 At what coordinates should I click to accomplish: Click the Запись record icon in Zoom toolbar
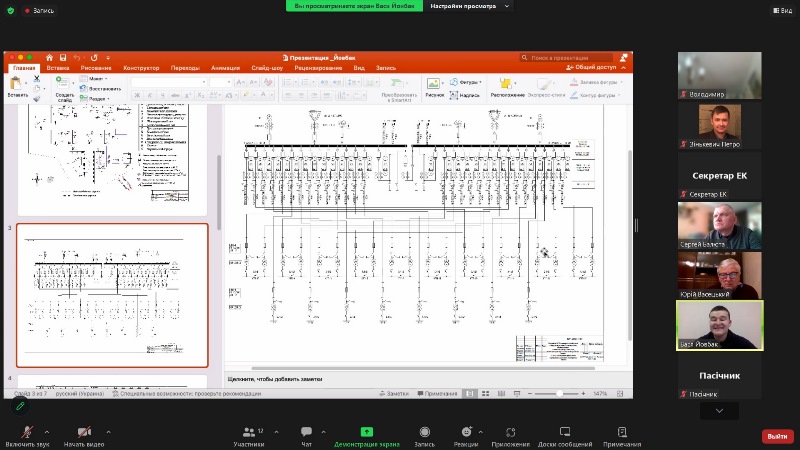pyautogui.click(x=424, y=433)
